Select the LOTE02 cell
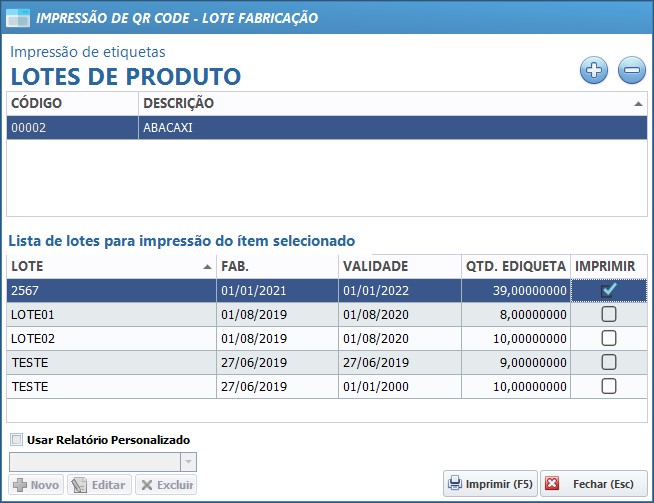 coord(111,338)
